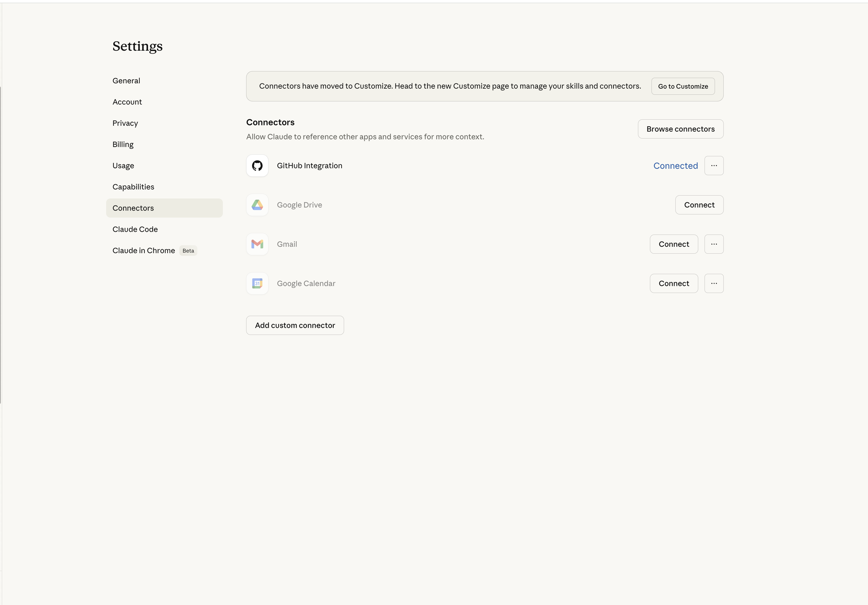Click the Google Drive icon
Image resolution: width=868 pixels, height=605 pixels.
pyautogui.click(x=257, y=205)
